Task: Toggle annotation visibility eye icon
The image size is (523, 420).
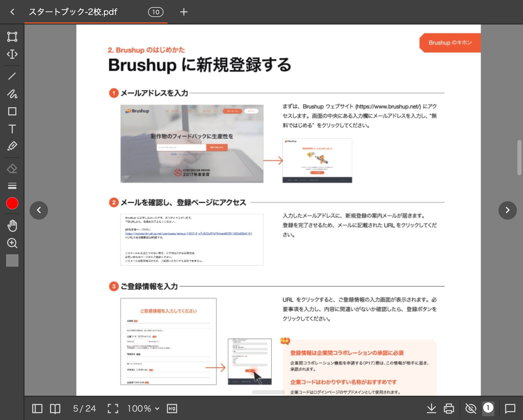Action: pos(471,409)
